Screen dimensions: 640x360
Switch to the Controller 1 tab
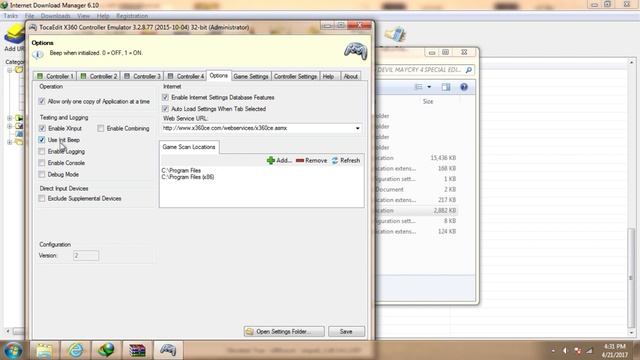(x=55, y=76)
